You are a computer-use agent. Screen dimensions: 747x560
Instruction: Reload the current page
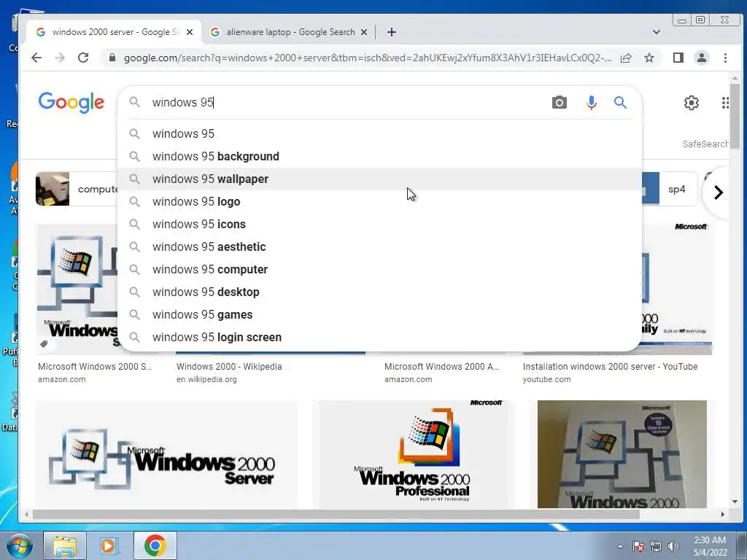click(x=83, y=58)
